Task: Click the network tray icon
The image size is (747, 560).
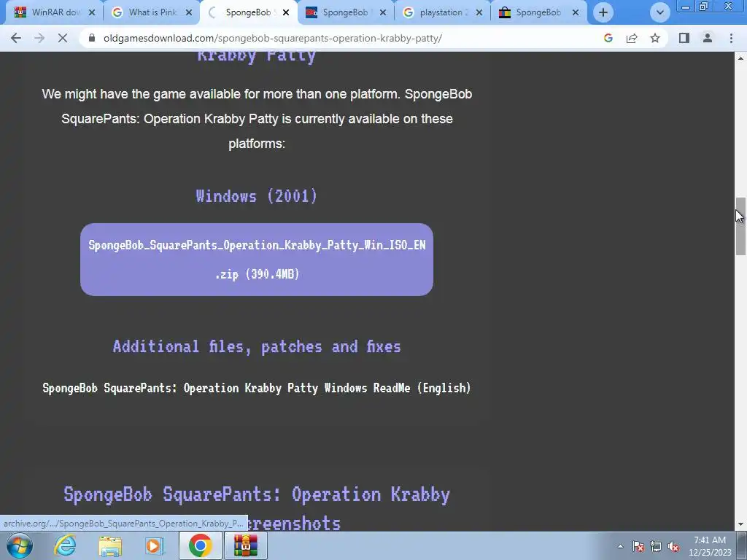Action: pyautogui.click(x=656, y=546)
